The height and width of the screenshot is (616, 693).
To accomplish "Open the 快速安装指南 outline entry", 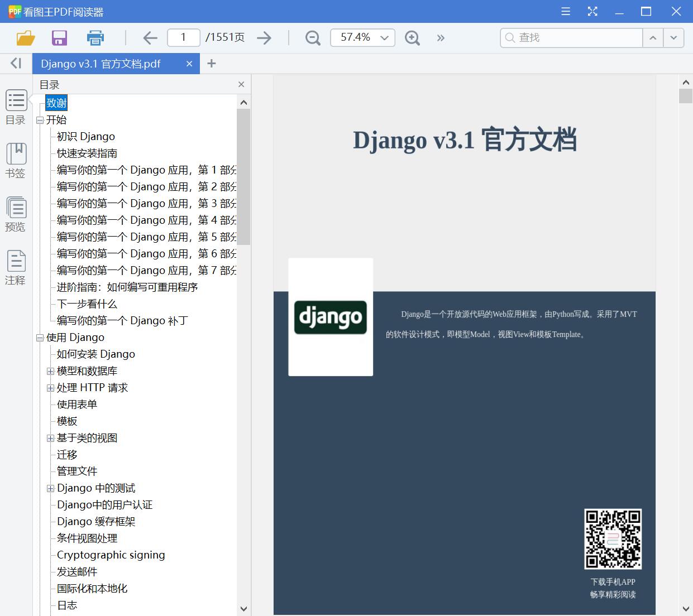I will (87, 153).
